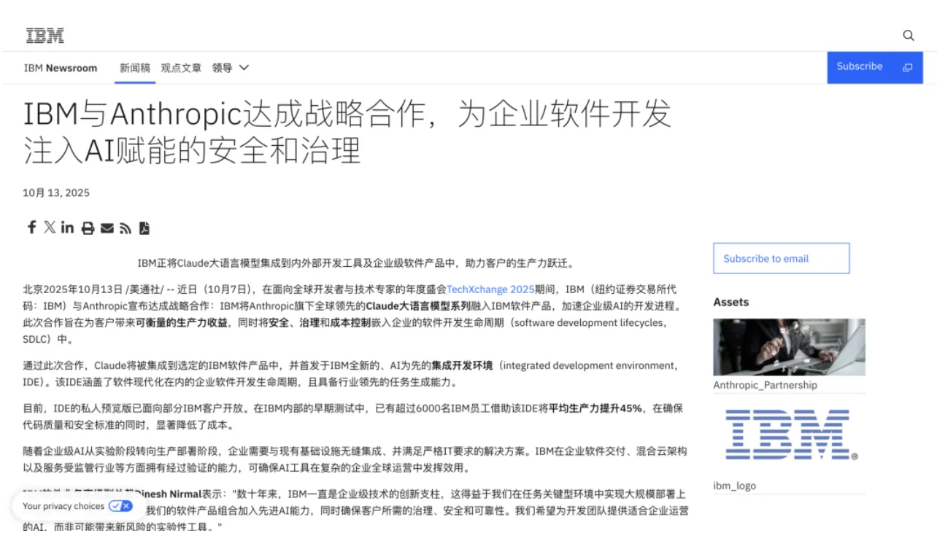Image resolution: width=937 pixels, height=560 pixels.
Task: Share the article on LinkedIn
Action: pos(67,227)
